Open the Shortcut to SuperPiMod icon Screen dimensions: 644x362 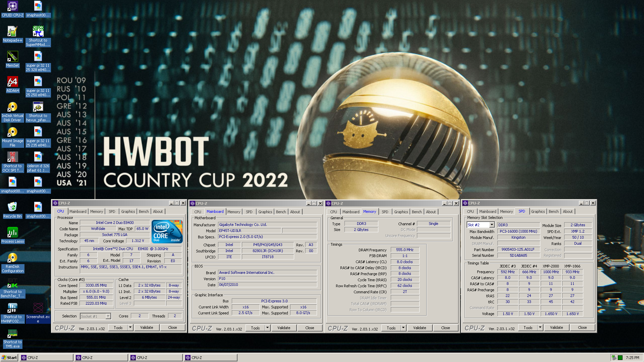pos(38,36)
